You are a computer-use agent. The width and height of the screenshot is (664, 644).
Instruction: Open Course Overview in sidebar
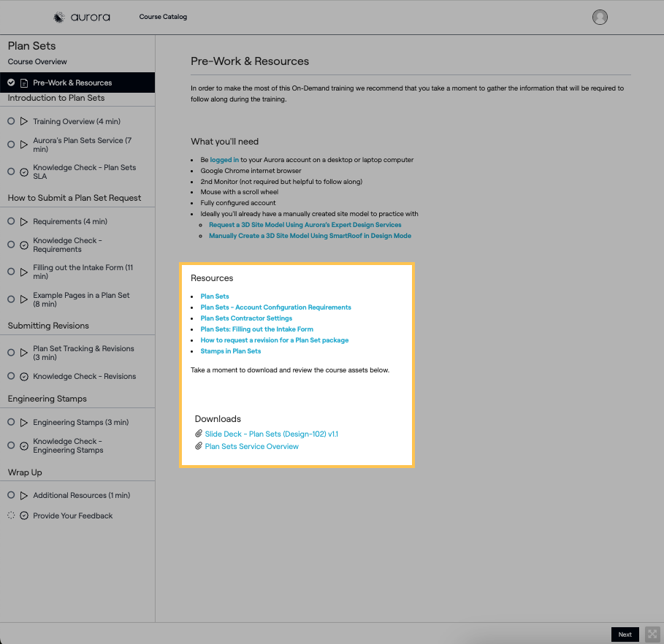click(x=37, y=62)
